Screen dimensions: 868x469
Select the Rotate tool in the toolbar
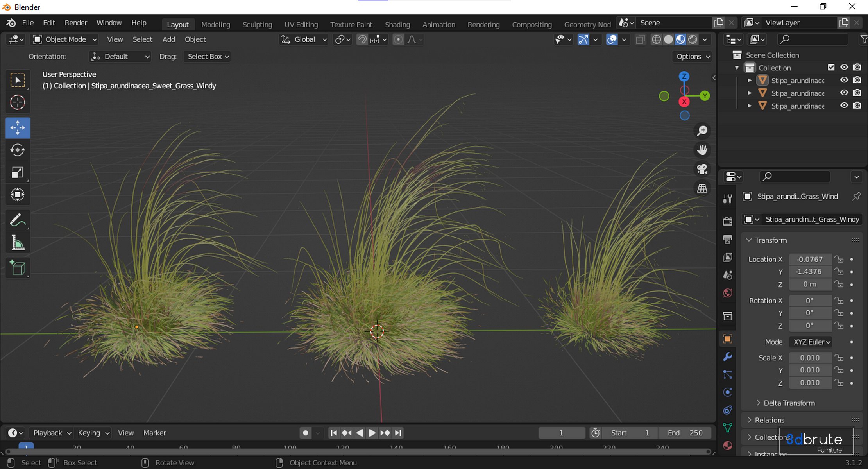point(18,150)
